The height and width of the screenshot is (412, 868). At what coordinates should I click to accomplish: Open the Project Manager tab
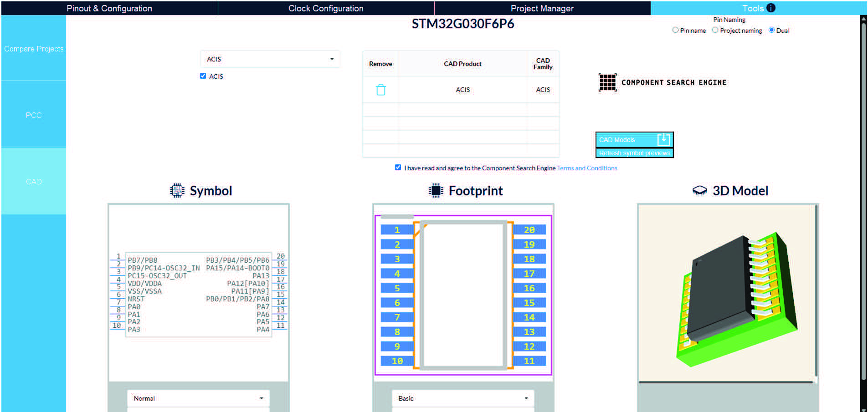(542, 8)
